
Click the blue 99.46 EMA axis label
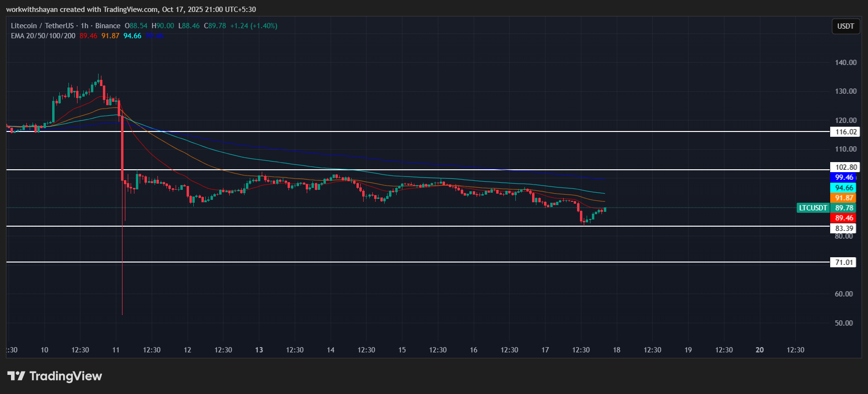point(844,177)
